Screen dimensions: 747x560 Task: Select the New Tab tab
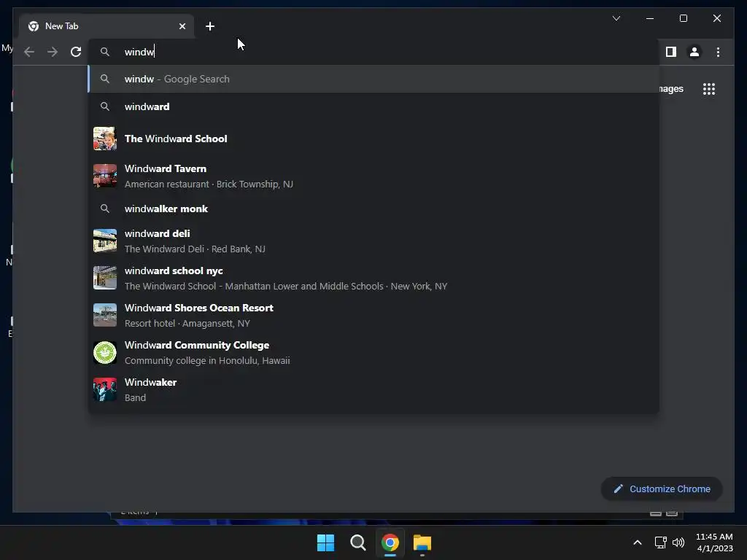click(x=107, y=26)
